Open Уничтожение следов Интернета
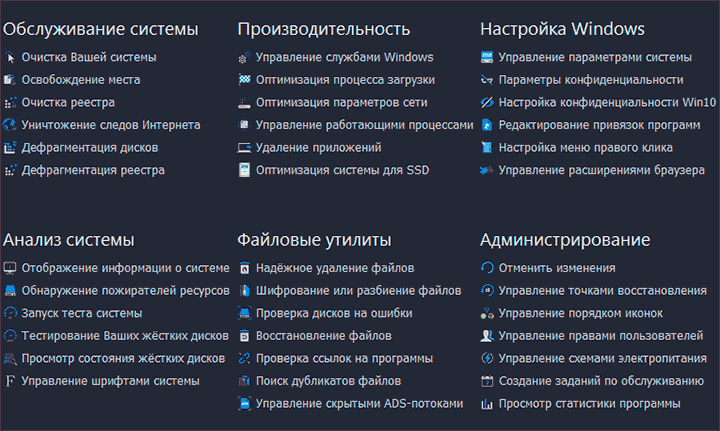This screenshot has height=431, width=720. (111, 125)
